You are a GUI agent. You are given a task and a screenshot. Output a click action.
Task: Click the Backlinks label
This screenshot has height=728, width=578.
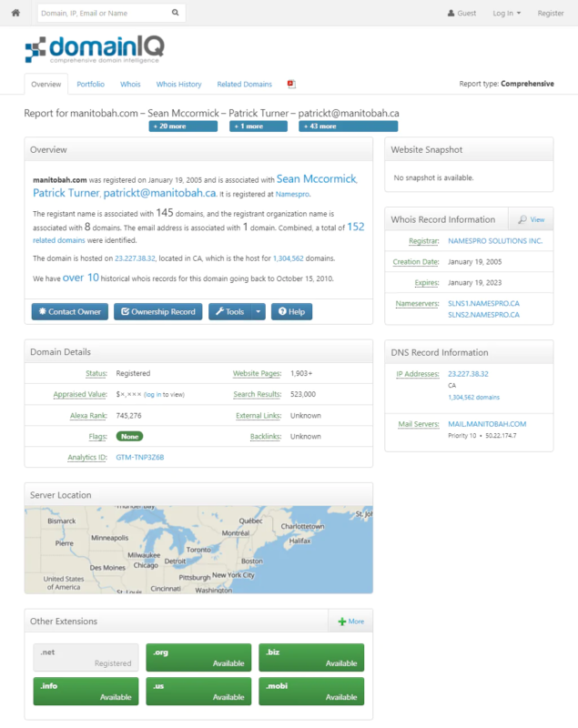point(266,437)
